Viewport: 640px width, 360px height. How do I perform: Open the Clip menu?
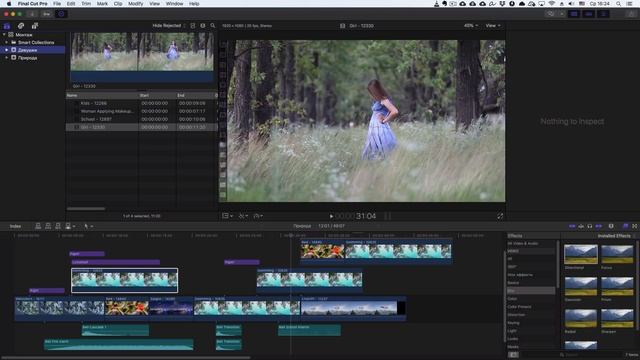118,4
